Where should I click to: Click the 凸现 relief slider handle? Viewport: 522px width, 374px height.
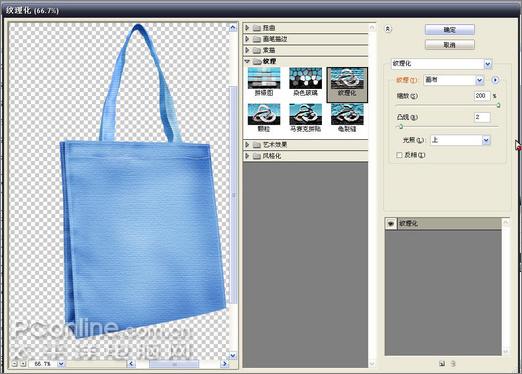[401, 127]
